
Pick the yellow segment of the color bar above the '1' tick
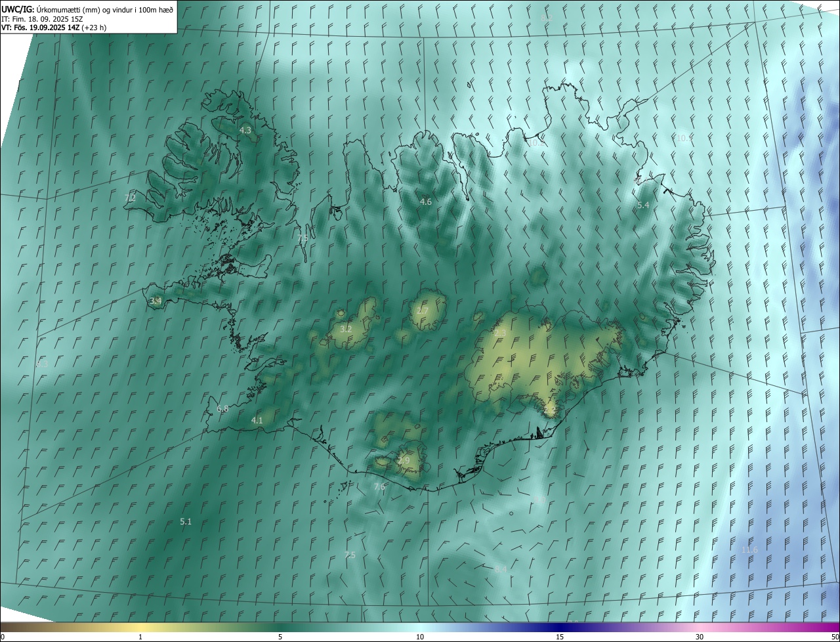(x=140, y=627)
